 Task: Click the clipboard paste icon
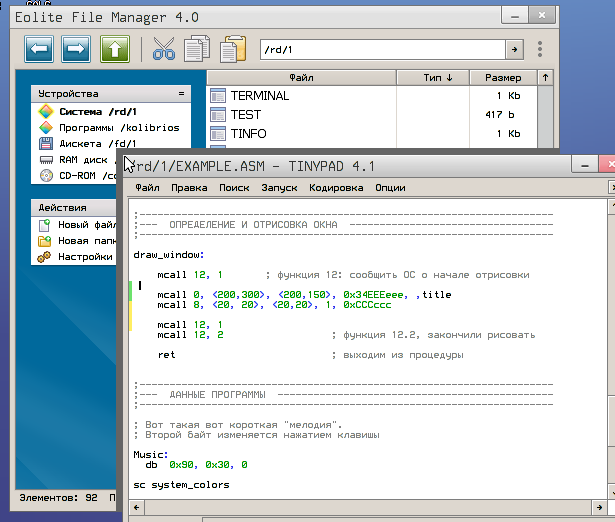(x=233, y=48)
